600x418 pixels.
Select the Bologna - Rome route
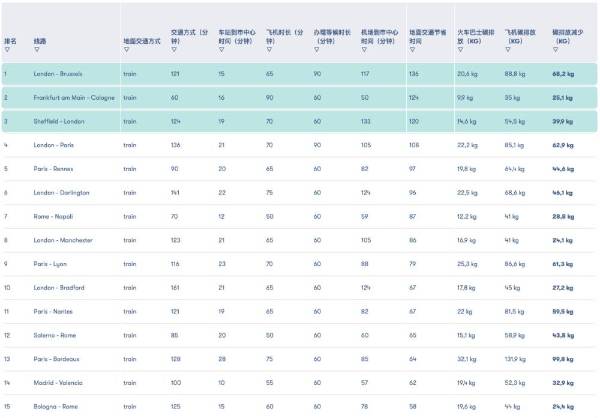click(56, 407)
